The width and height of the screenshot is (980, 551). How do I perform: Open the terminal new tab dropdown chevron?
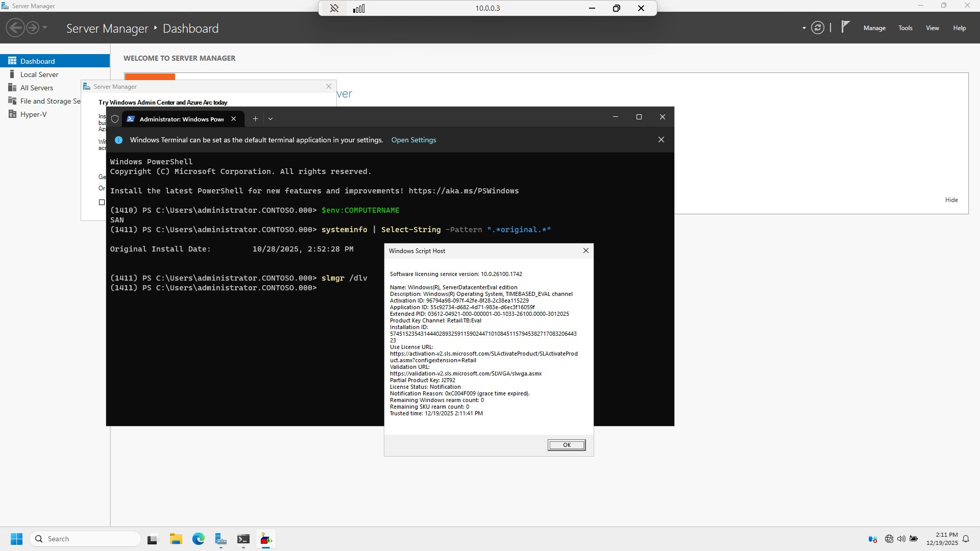coord(271,119)
